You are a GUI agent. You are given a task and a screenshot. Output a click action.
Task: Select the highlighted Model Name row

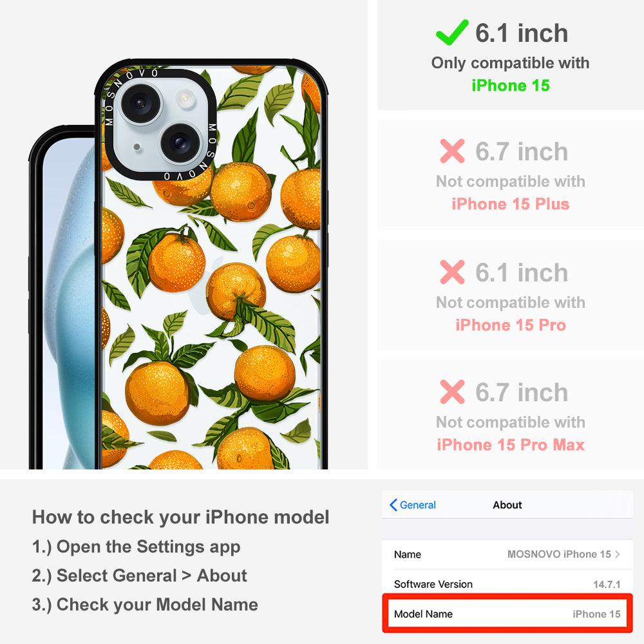point(507,614)
